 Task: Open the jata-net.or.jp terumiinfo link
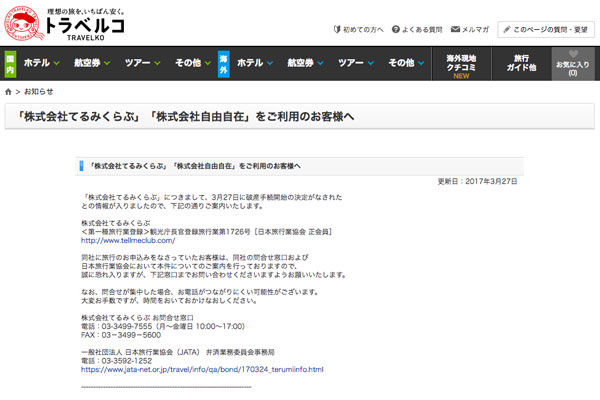(x=202, y=370)
